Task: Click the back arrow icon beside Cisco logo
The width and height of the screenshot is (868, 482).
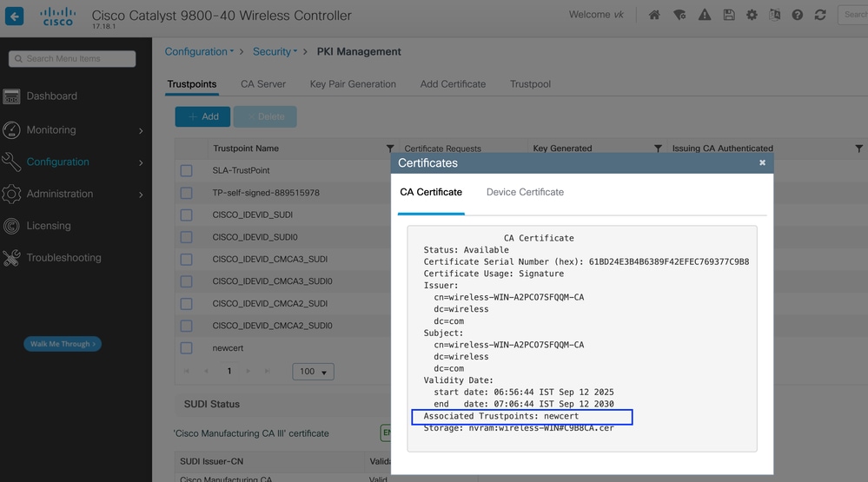Action: [x=15, y=16]
